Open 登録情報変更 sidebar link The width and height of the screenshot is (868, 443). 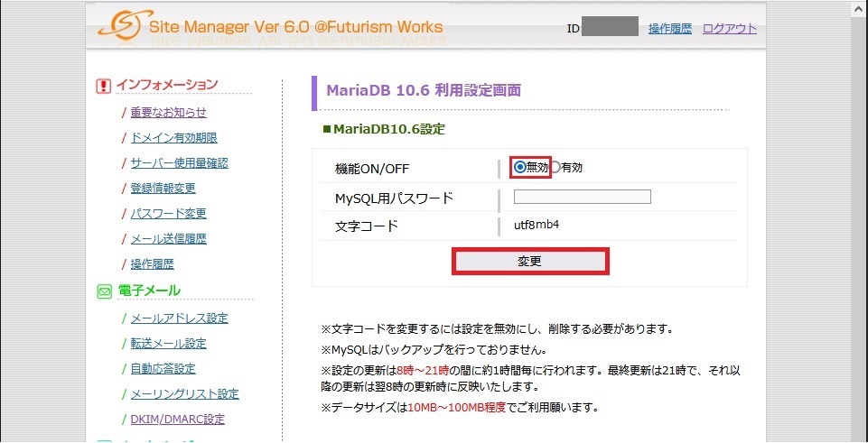(x=163, y=188)
